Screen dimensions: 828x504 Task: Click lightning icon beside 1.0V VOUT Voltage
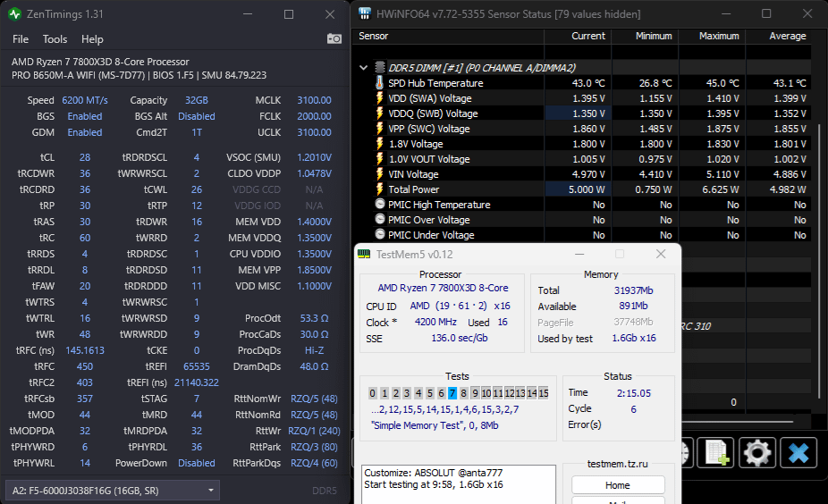pos(379,159)
